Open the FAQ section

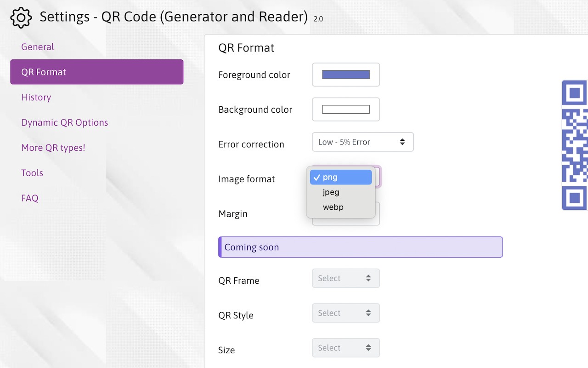pyautogui.click(x=30, y=198)
